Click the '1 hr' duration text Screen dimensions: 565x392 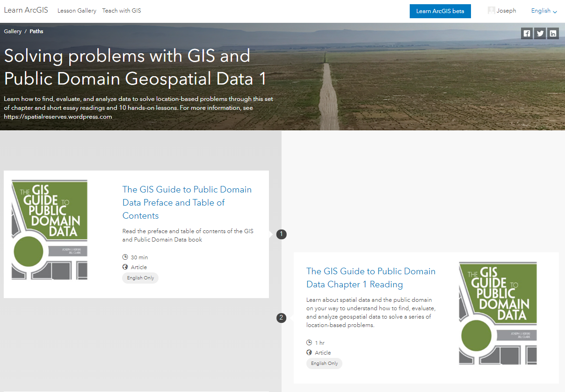[320, 343]
